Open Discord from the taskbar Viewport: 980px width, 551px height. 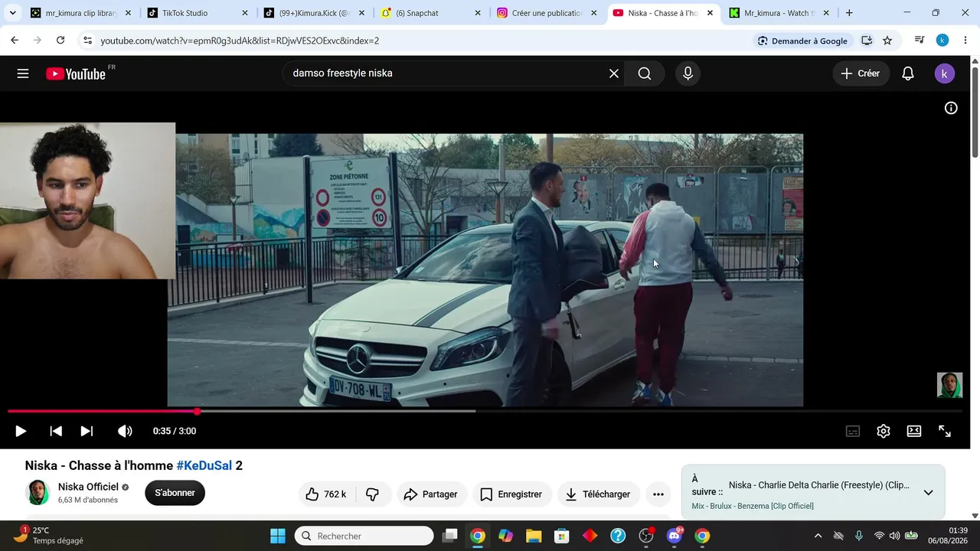[x=675, y=536]
